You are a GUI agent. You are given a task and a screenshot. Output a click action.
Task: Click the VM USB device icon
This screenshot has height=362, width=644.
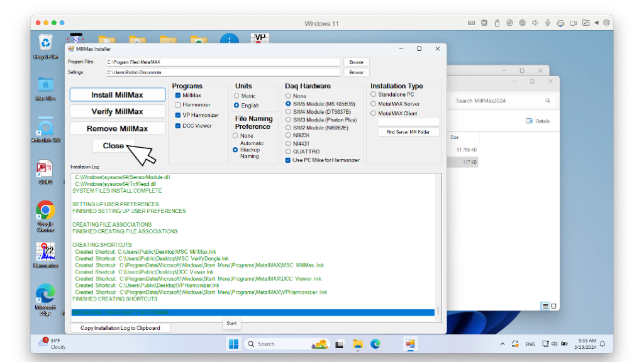click(497, 23)
